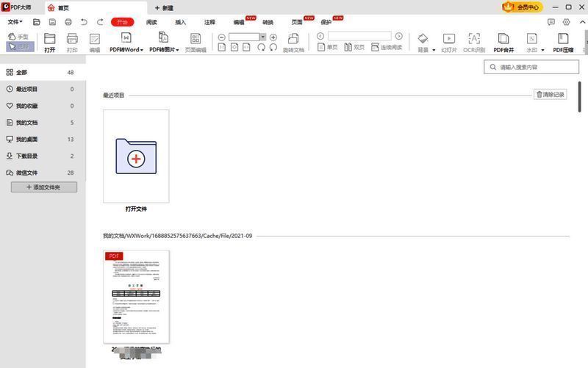
Task: Click the 添加文件夹 button
Action: (43, 187)
